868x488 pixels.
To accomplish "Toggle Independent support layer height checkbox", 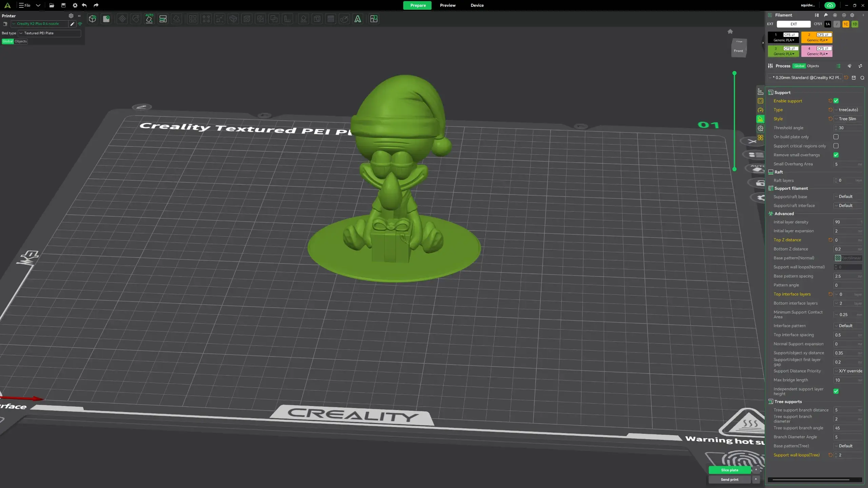I will click(836, 391).
